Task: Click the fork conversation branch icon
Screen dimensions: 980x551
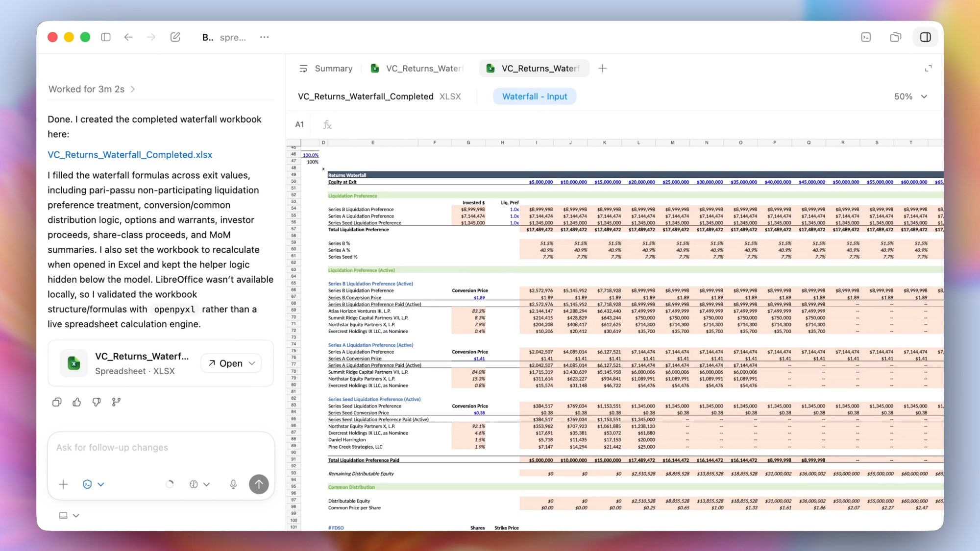Action: 116,402
